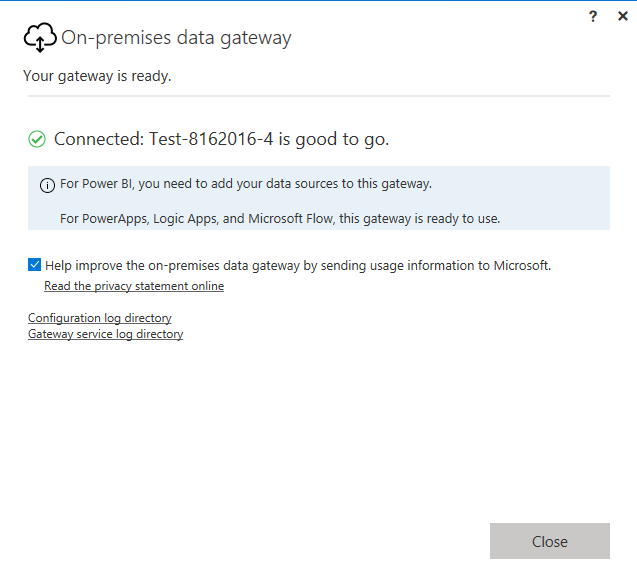Click the Power BI data sources message
The height and width of the screenshot is (586, 637).
pos(245,184)
